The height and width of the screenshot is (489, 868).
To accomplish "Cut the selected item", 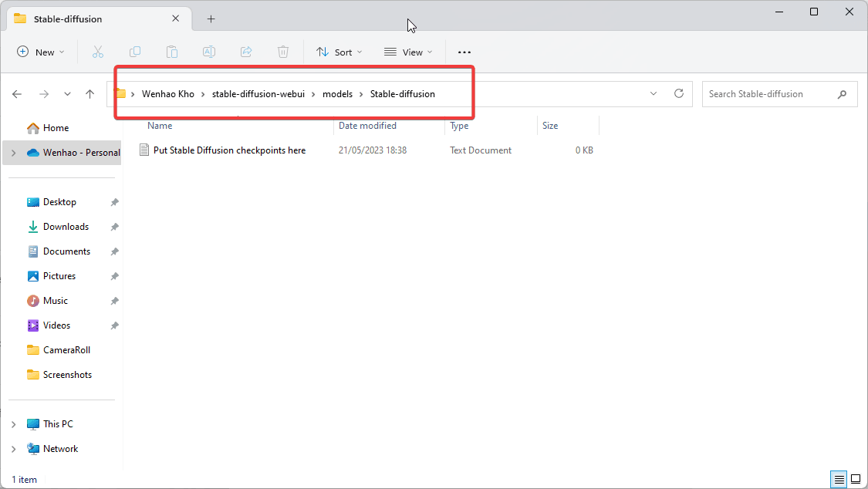I will (98, 52).
